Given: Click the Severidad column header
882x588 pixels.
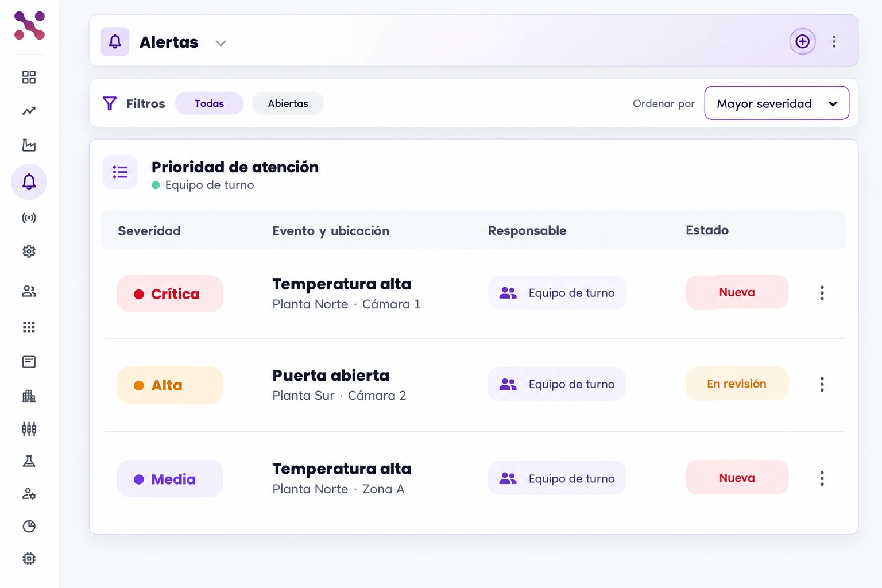Looking at the screenshot, I should (x=149, y=231).
